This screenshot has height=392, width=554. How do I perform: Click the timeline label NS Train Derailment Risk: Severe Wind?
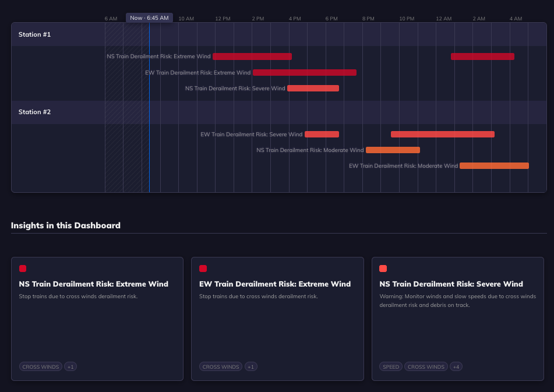click(x=235, y=89)
